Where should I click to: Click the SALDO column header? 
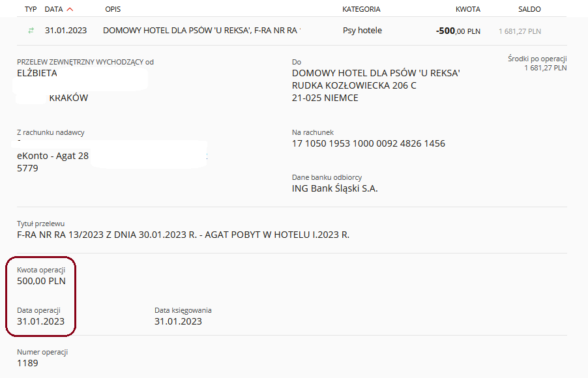(529, 9)
